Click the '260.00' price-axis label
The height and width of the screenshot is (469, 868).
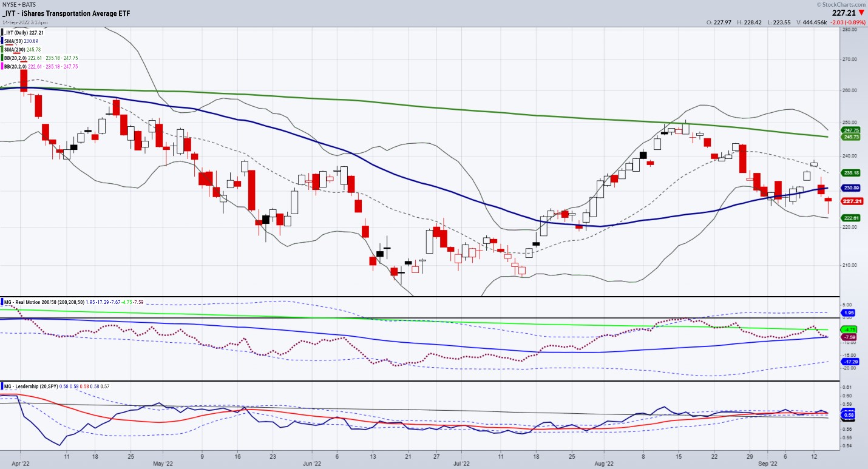850,90
